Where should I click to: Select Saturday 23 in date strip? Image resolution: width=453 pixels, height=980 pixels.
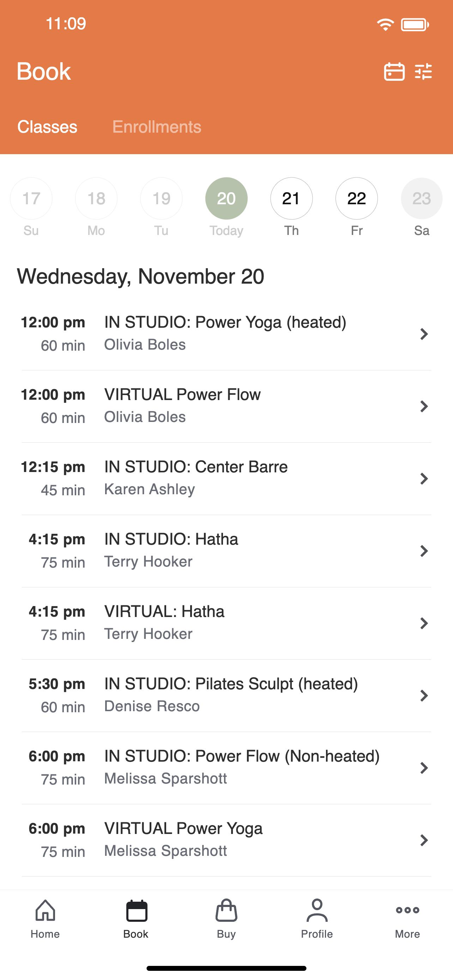pyautogui.click(x=422, y=198)
